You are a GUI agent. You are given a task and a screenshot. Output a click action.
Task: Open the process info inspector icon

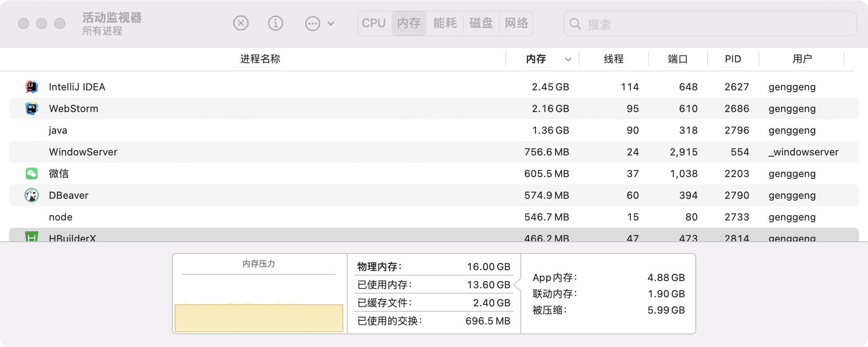click(x=275, y=23)
